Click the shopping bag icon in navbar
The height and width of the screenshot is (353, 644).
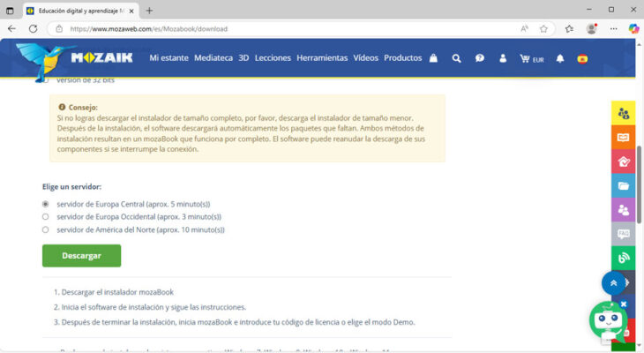tap(433, 58)
